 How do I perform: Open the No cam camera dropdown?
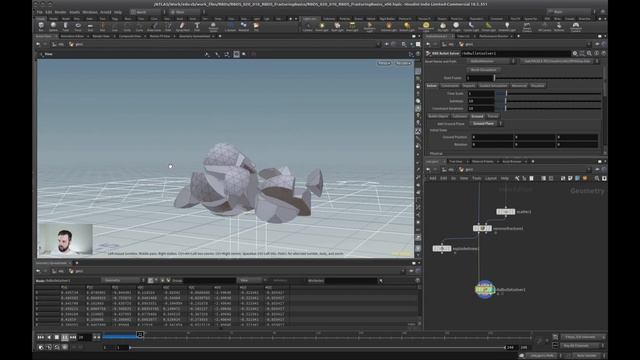coord(403,63)
